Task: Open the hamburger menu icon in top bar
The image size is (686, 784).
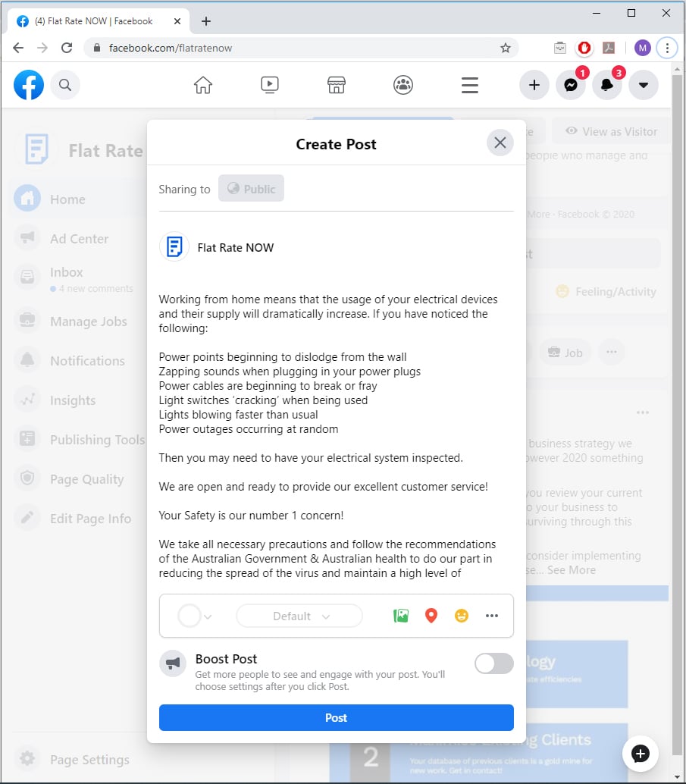Action: pyautogui.click(x=470, y=85)
